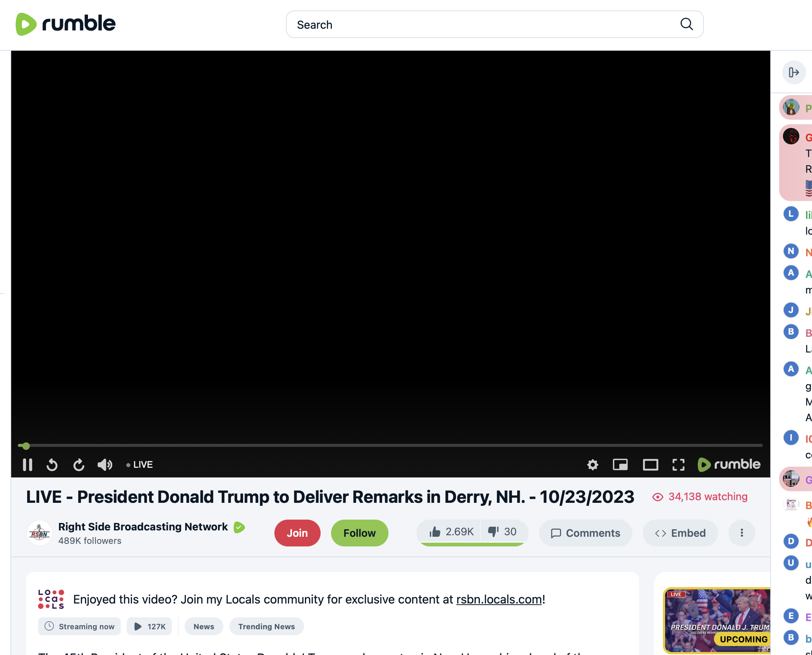Screen dimensions: 812x655
Task: Select the News category tag
Action: pyautogui.click(x=204, y=626)
